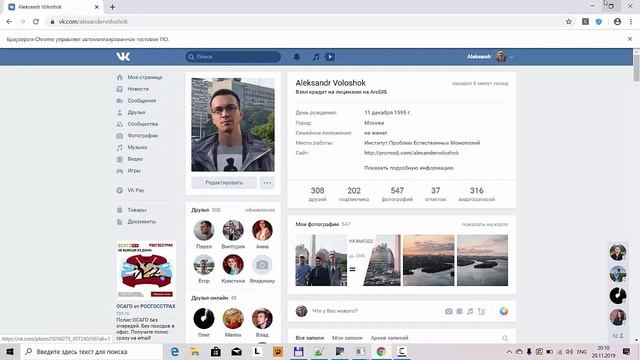Image resolution: width=640 pixels, height=360 pixels.
Task: Open friend Егор's avatar
Action: pos(204,264)
